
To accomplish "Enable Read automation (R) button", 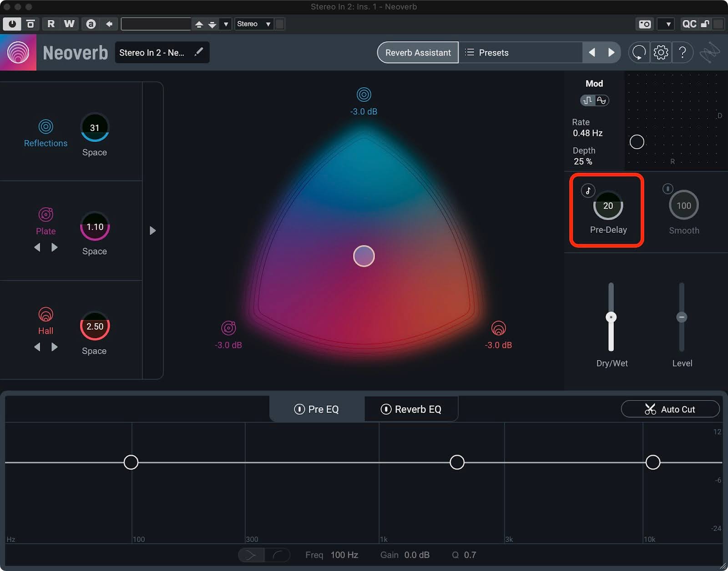I will pyautogui.click(x=51, y=24).
